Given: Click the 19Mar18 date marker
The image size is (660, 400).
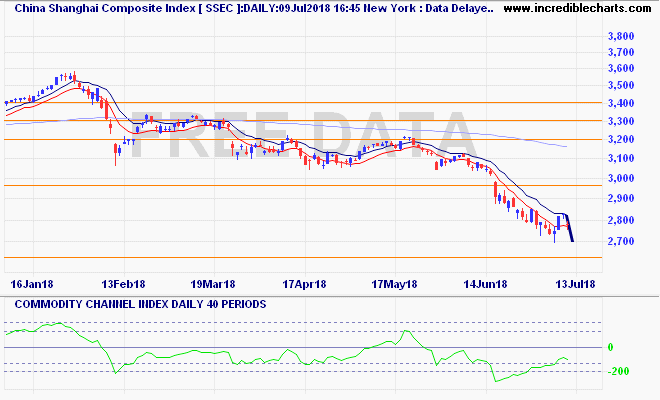Looking at the screenshot, I should coord(212,284).
